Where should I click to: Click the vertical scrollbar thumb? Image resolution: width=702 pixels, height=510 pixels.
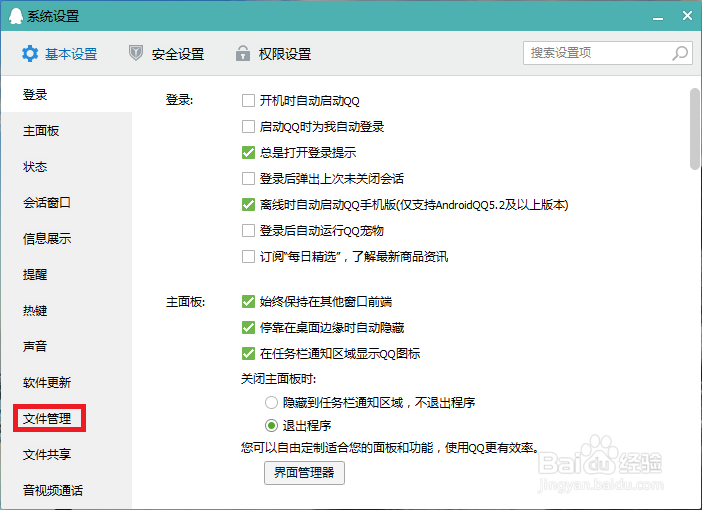695,129
